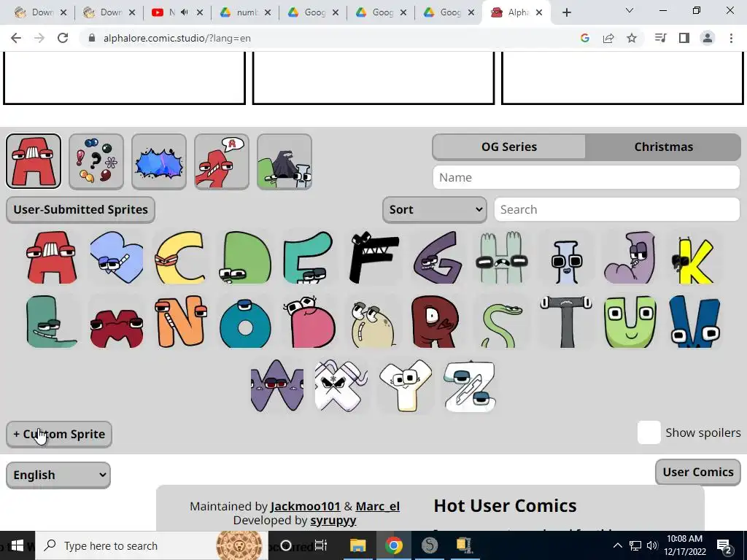Open the backgrounds scene category
This screenshot has height=560, width=747.
285,161
